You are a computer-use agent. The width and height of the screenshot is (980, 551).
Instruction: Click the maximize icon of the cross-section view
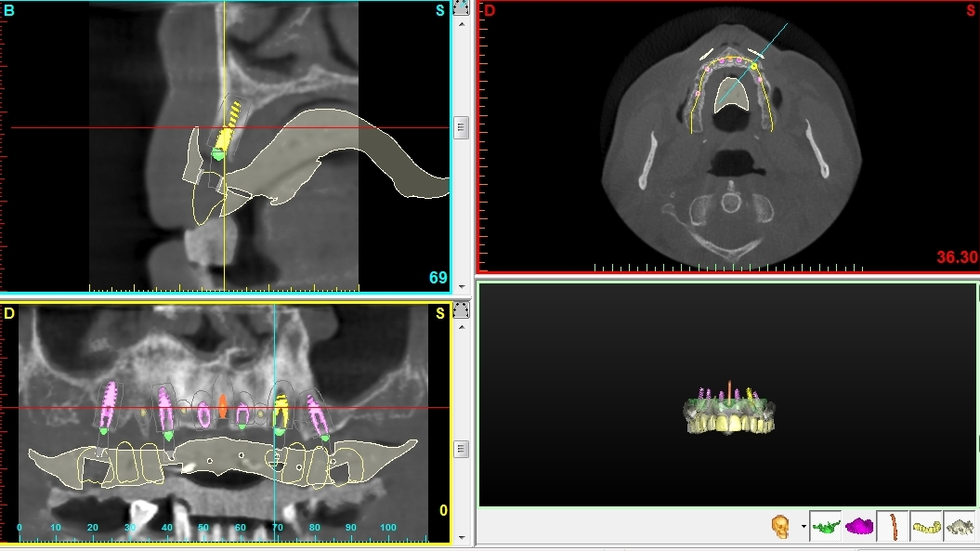462,8
